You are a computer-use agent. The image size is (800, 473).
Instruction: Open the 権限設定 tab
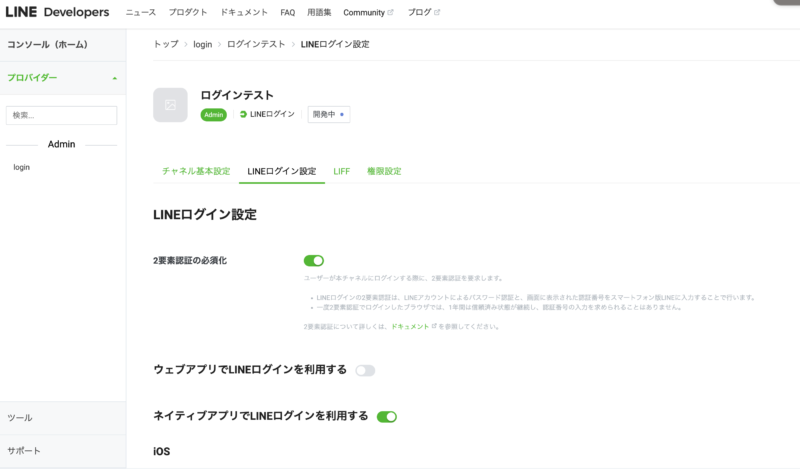point(384,171)
